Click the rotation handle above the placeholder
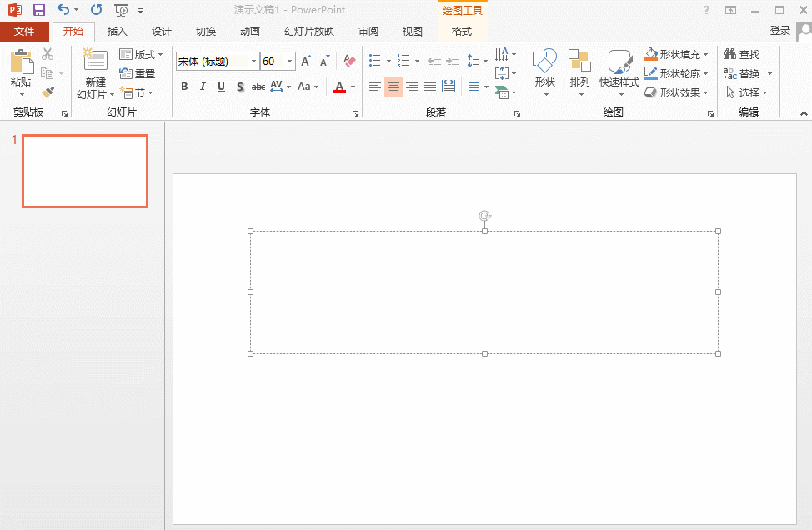Image resolution: width=812 pixels, height=530 pixels. click(x=484, y=215)
